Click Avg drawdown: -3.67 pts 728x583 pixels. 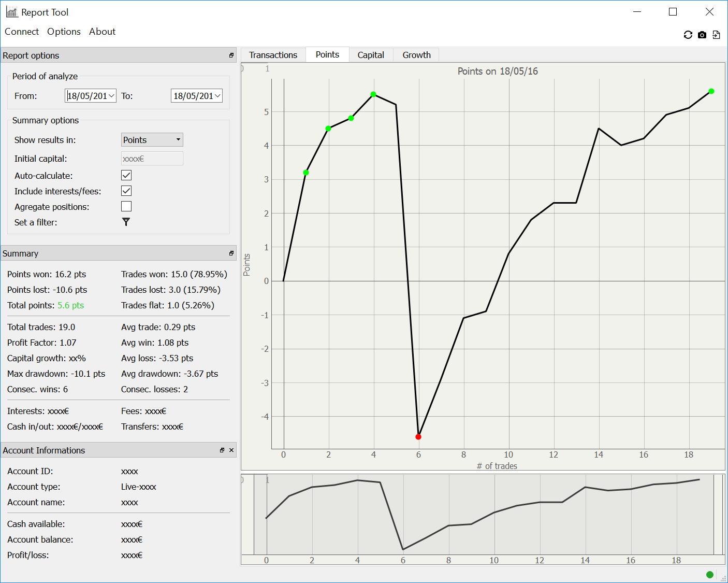pos(170,374)
